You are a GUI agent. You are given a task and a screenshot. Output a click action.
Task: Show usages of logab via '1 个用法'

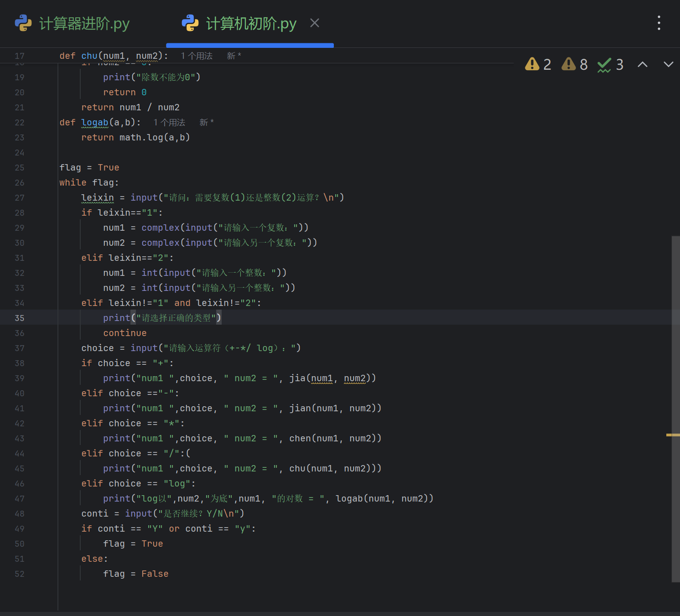(x=169, y=122)
